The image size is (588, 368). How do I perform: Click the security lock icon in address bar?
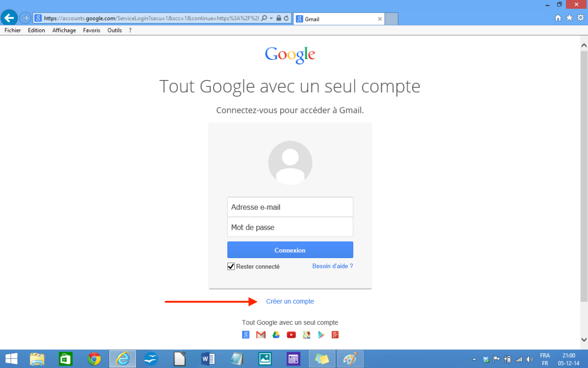(278, 19)
